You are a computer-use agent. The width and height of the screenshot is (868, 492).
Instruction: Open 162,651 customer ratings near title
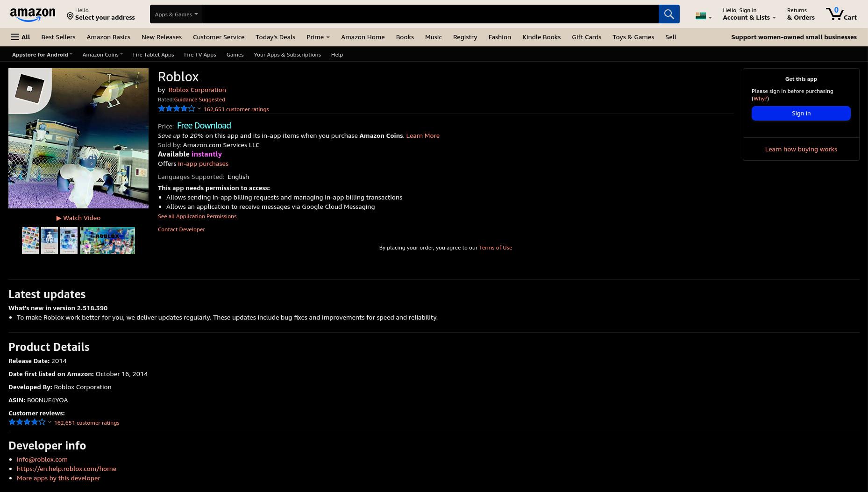pos(236,109)
